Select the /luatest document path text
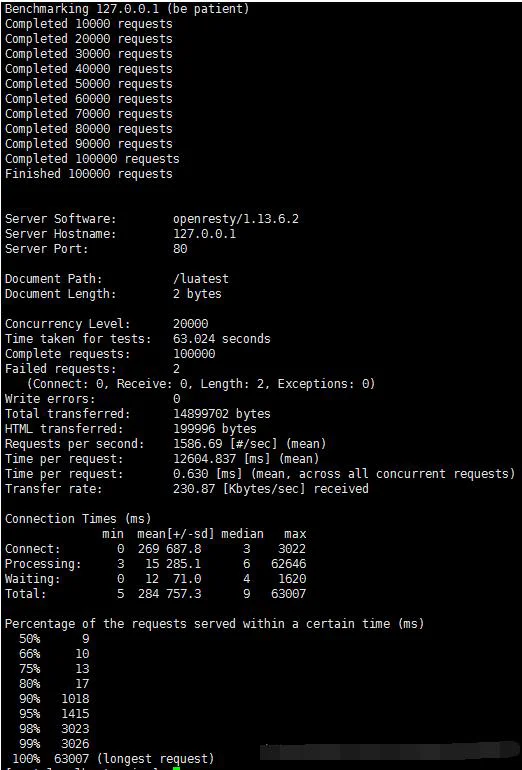The height and width of the screenshot is (770, 522). (201, 278)
